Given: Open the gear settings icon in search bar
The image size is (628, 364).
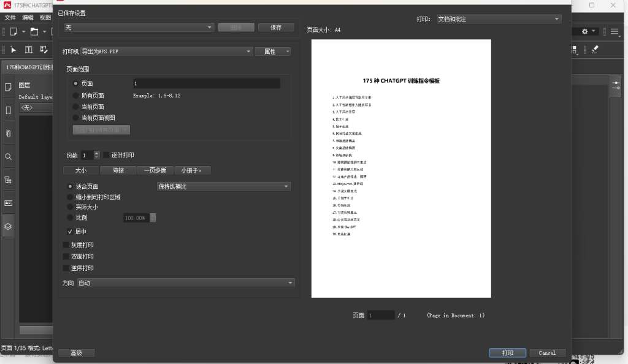Looking at the screenshot, I should tap(585, 31).
